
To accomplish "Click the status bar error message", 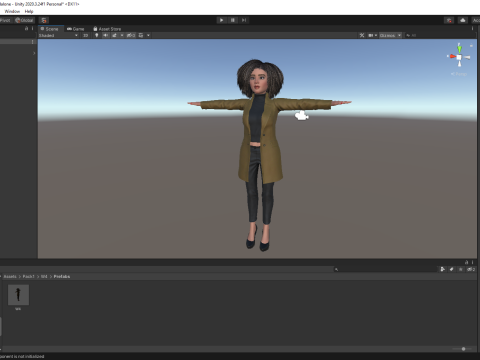I will coord(22,356).
